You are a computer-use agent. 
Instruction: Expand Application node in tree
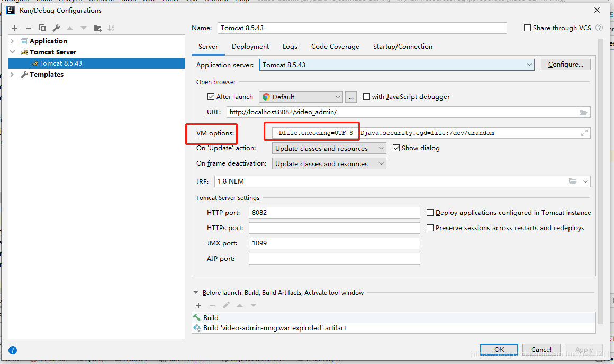[12, 41]
